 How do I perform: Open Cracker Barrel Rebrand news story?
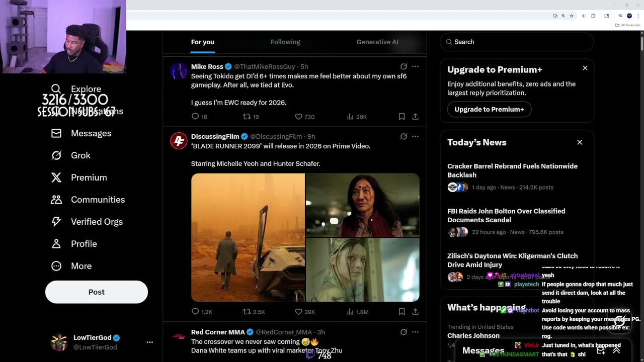tap(512, 170)
